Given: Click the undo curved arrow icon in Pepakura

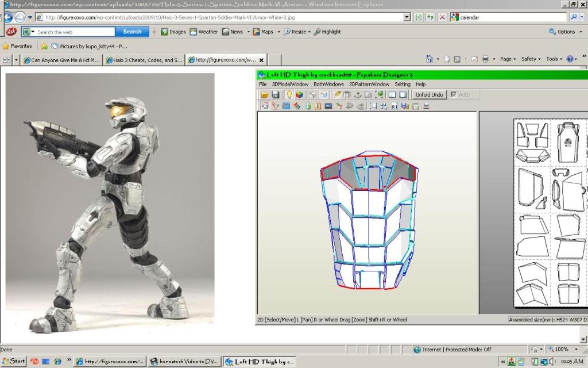Looking at the screenshot, I should 350,106.
